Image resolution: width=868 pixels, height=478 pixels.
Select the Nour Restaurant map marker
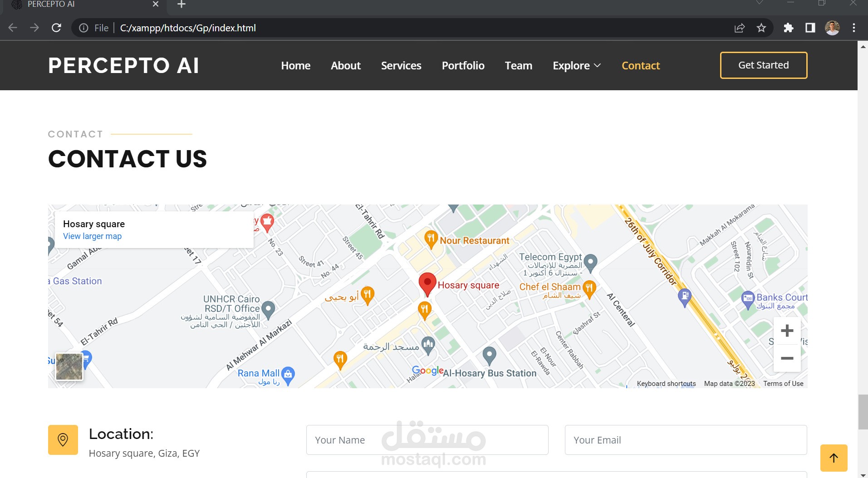coord(431,239)
